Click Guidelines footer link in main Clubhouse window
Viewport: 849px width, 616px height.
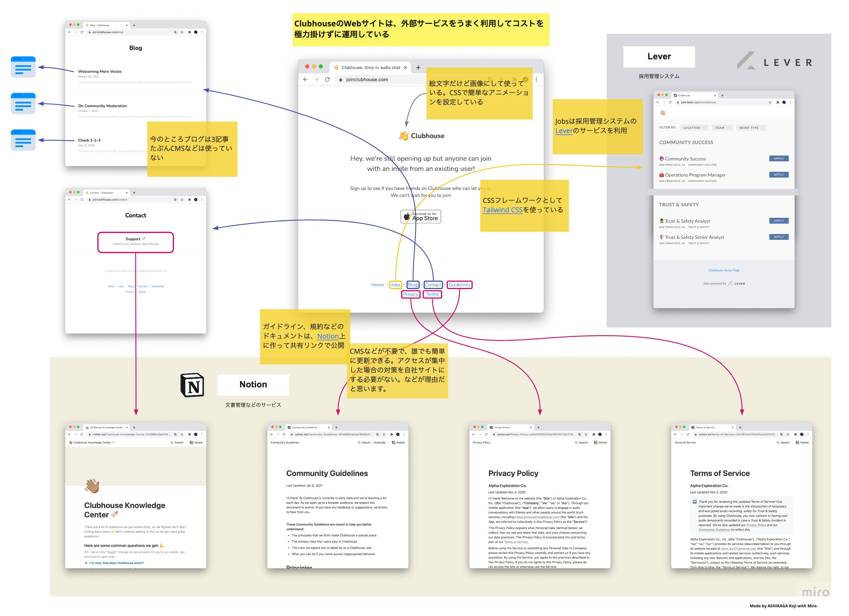point(459,285)
